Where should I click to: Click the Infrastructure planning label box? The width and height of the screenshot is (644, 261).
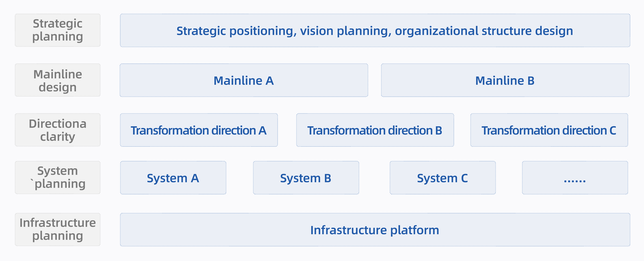coord(58,230)
